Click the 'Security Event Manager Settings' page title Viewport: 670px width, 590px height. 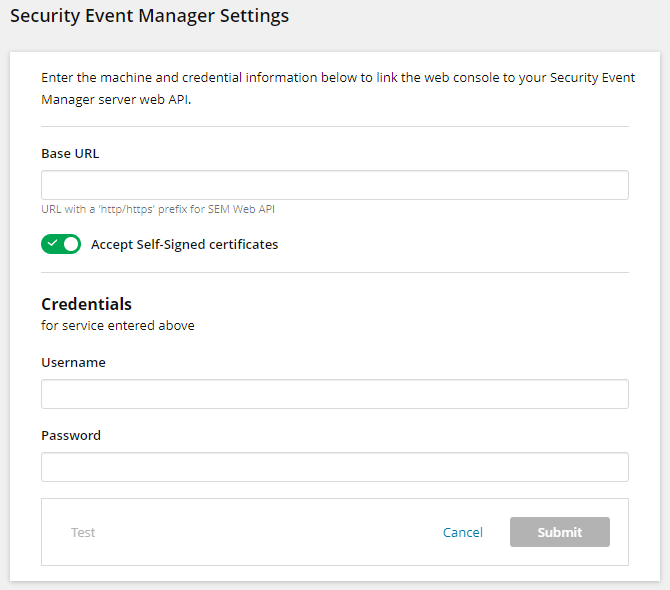(149, 16)
